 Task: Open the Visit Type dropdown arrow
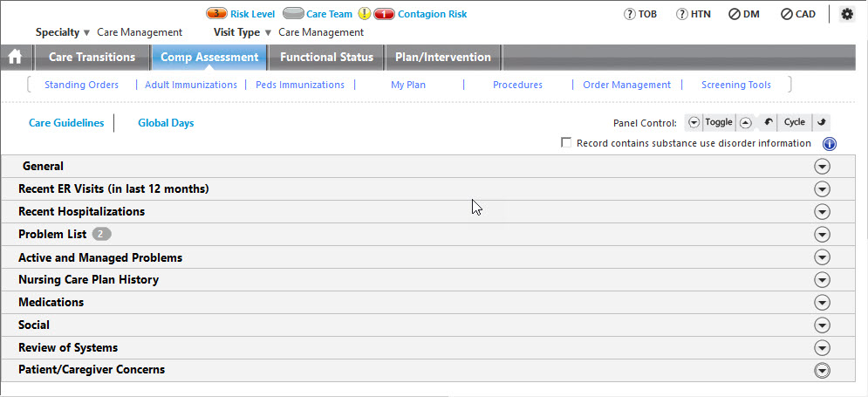tap(268, 32)
